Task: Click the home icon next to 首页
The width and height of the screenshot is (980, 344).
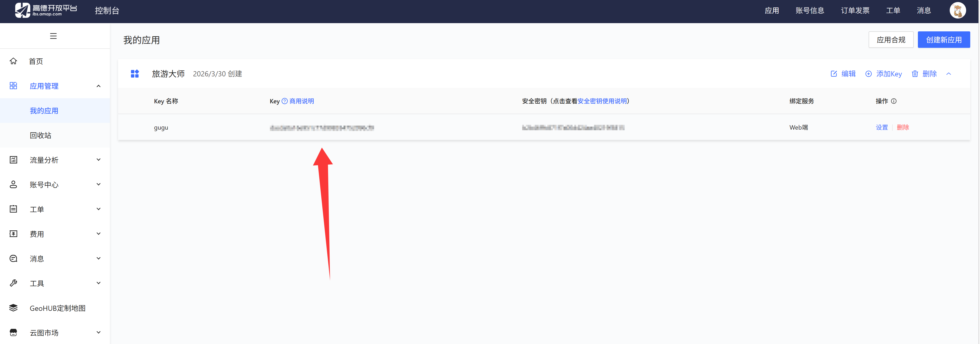Action: (13, 61)
